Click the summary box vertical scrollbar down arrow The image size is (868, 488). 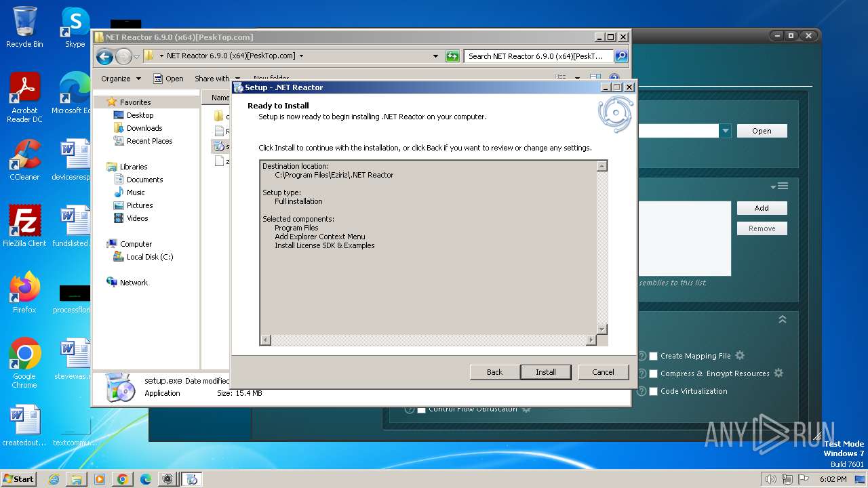coord(601,329)
